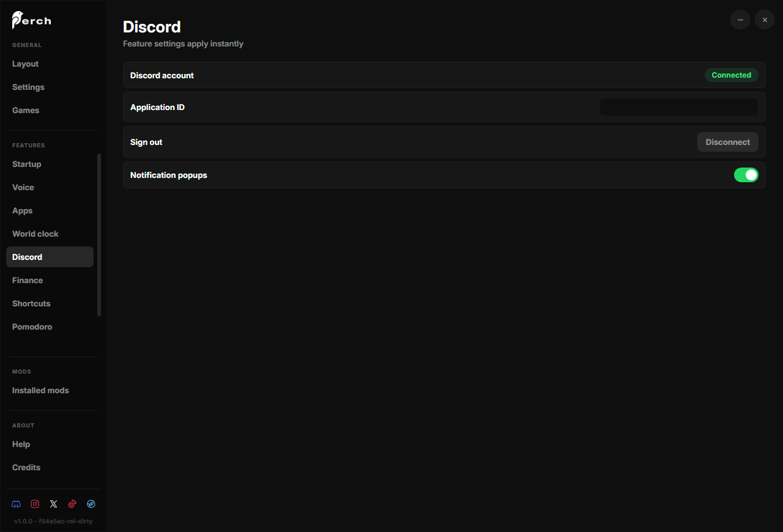Open Pomodoro feature settings
The image size is (783, 532).
[50, 327]
